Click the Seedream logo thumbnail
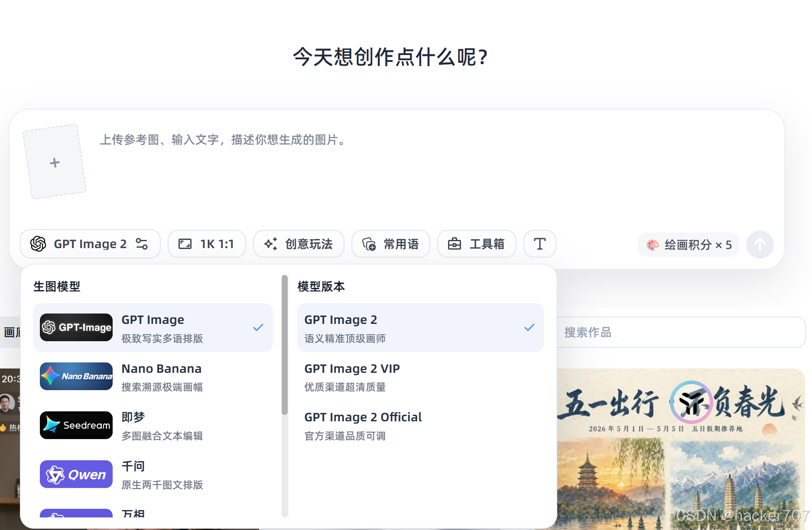The image size is (812, 530). (x=76, y=425)
